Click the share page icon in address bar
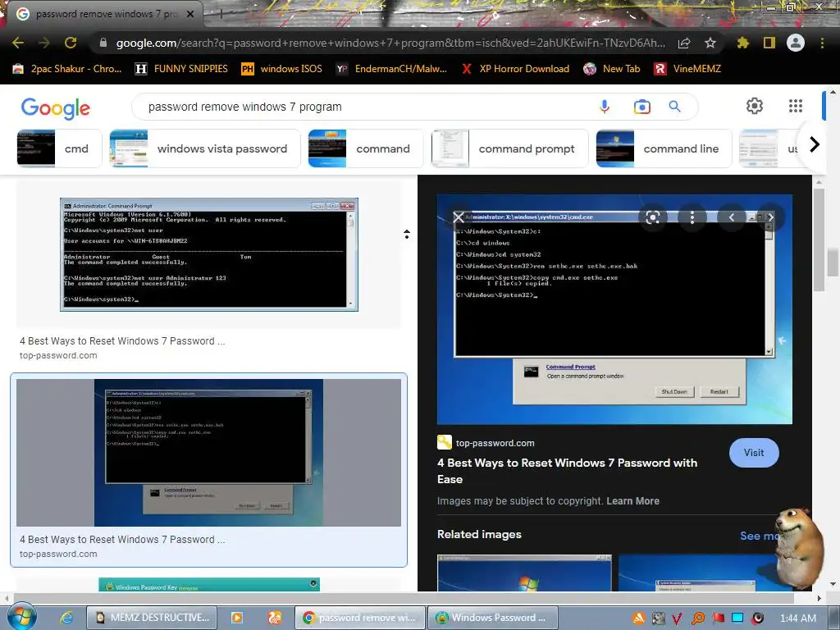The image size is (840, 630). click(684, 43)
